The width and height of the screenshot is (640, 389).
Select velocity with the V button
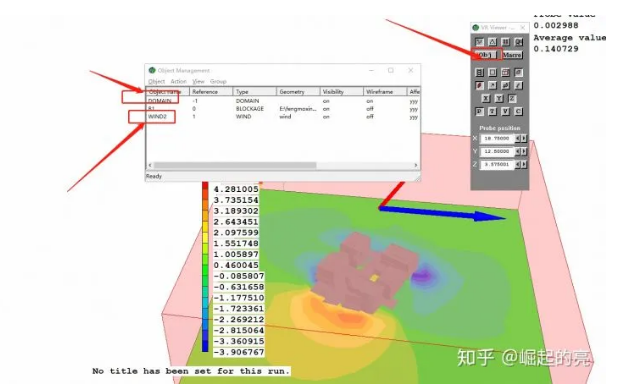[x=506, y=111]
